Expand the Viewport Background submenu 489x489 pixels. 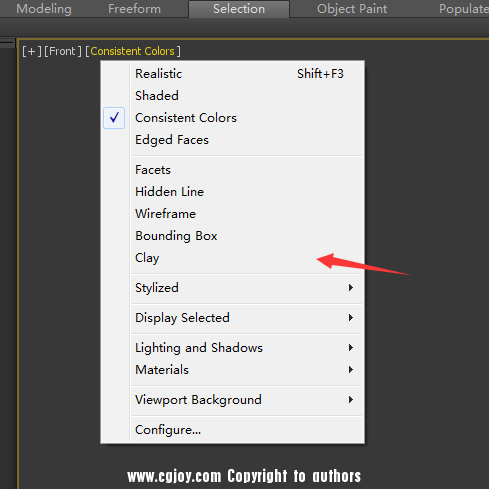(247, 400)
